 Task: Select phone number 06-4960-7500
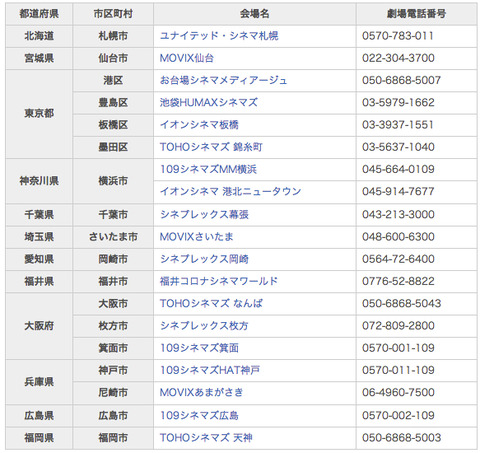[x=398, y=392]
